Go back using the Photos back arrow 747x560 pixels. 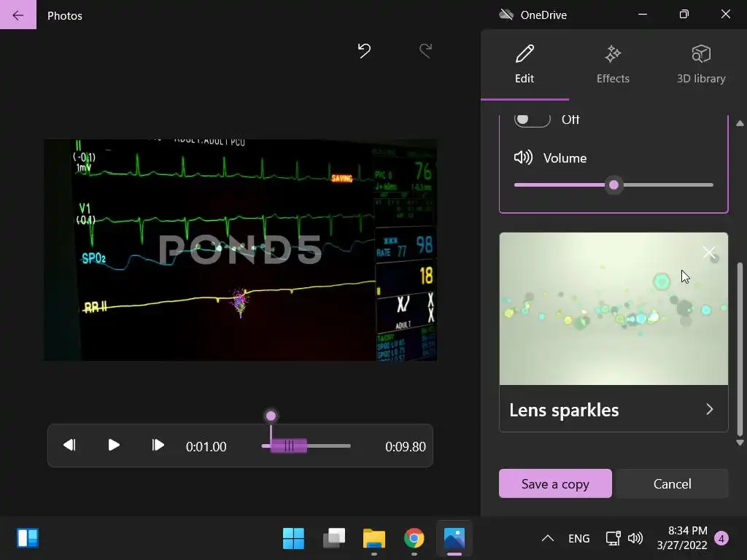point(18,15)
